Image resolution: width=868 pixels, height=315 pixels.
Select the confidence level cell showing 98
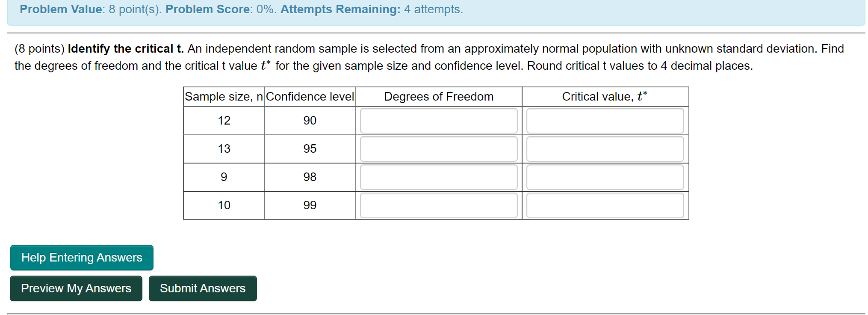pos(310,177)
